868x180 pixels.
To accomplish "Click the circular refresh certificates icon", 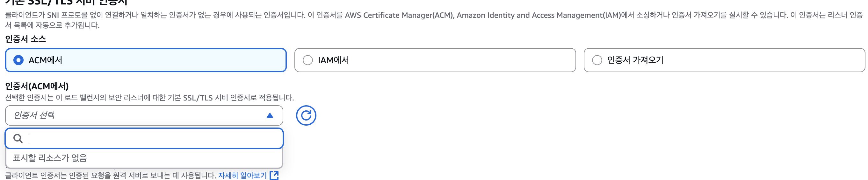I will tap(306, 115).
